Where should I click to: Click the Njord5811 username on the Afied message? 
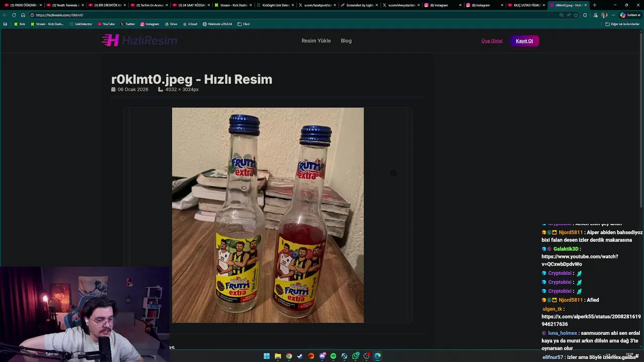571,300
